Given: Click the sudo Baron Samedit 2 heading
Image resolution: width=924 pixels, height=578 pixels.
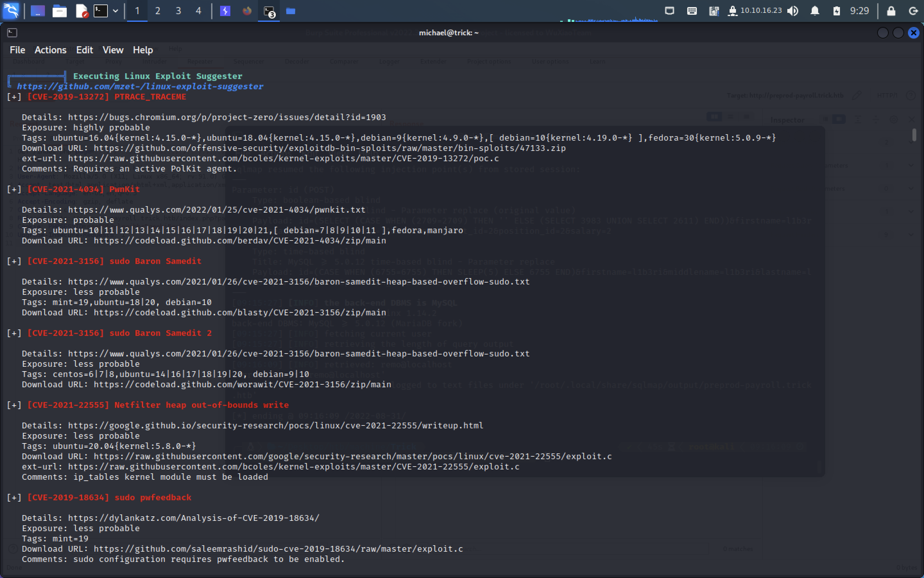Looking at the screenshot, I should point(161,333).
